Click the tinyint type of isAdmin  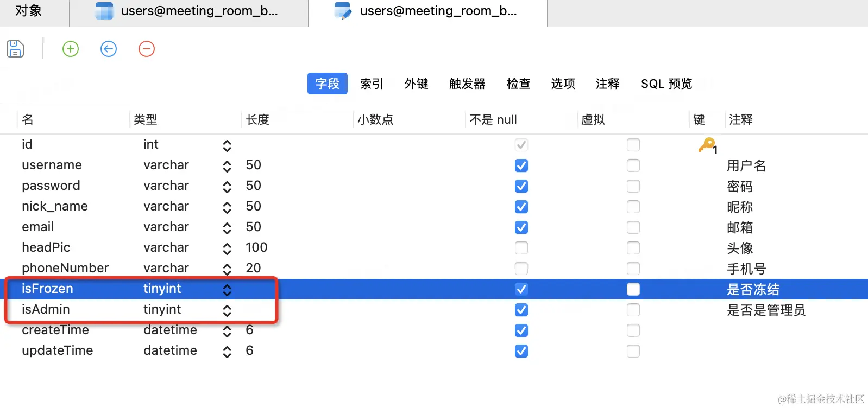coord(162,309)
